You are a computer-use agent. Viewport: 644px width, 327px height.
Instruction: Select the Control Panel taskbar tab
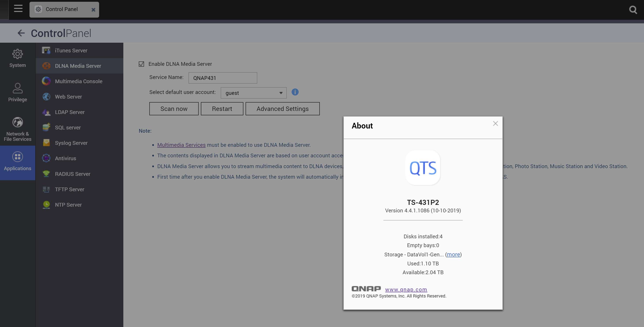pos(64,9)
